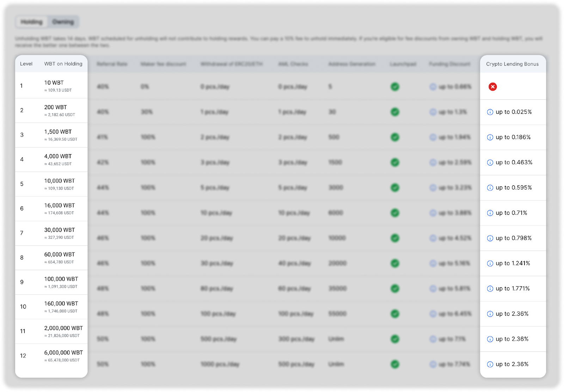Click info icon next to up to 0.595%
564x392 pixels.
click(x=490, y=188)
